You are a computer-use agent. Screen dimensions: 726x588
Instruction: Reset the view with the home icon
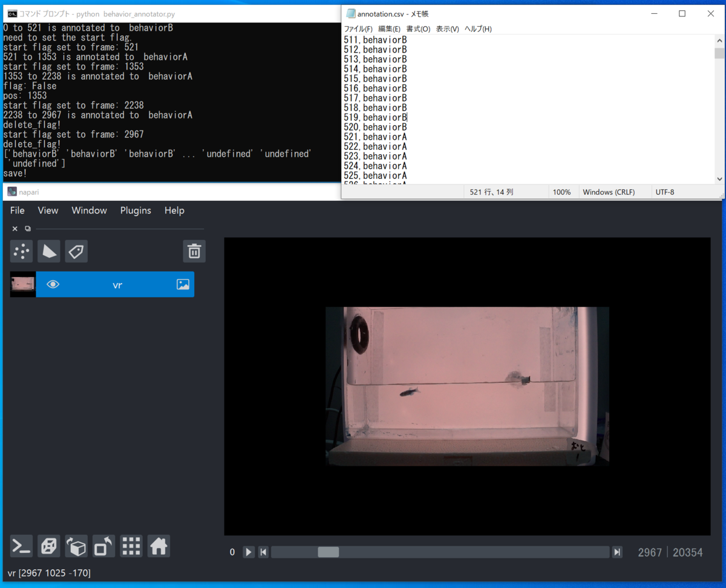pyautogui.click(x=158, y=546)
